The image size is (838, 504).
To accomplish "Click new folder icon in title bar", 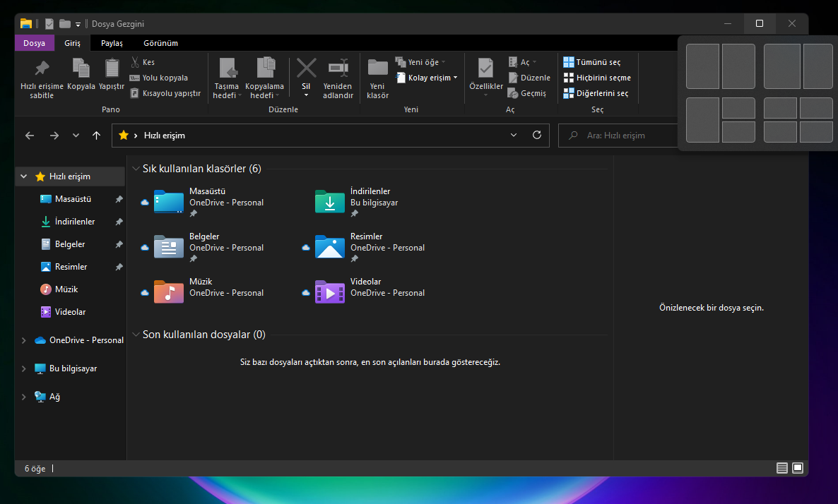I will coord(65,23).
